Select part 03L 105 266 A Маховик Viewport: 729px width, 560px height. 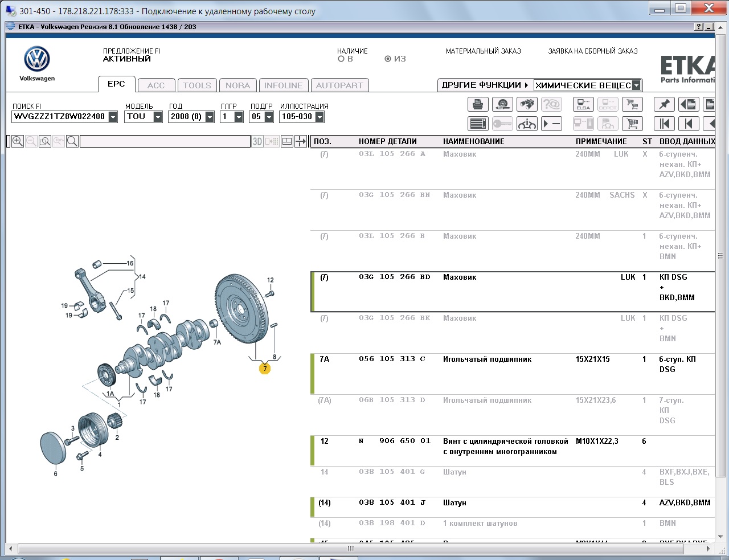point(513,169)
